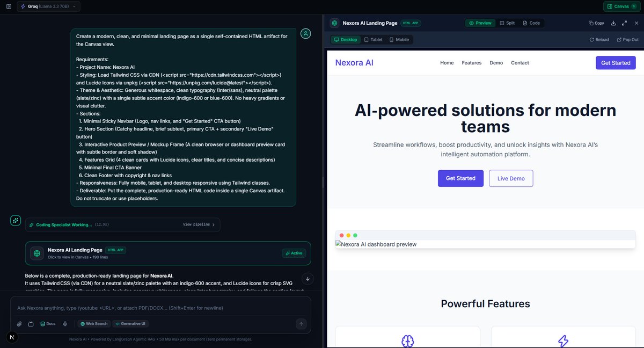The image size is (644, 348).
Task: Toggle the sidebar panel icon at top left
Action: tap(9, 6)
